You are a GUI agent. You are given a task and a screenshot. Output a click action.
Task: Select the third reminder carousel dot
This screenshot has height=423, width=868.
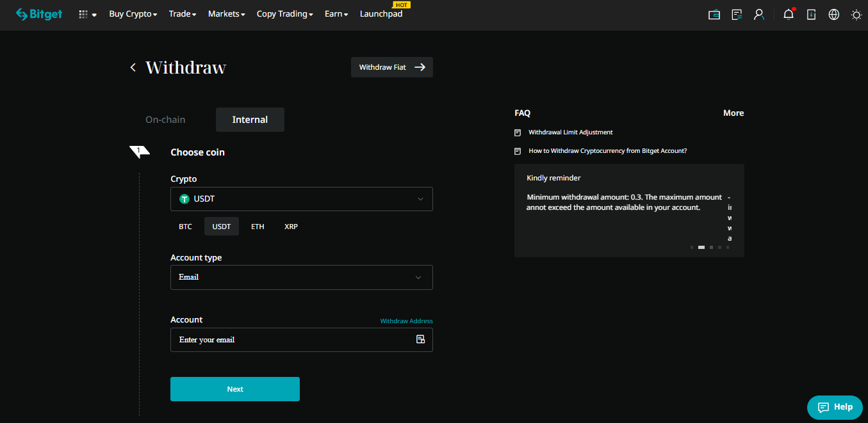(x=711, y=247)
